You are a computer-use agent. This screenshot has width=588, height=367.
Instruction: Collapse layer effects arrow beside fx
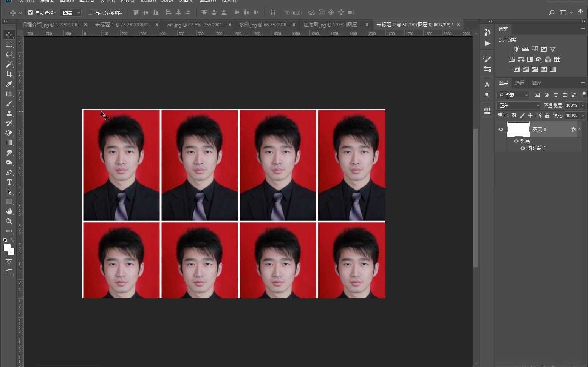580,129
